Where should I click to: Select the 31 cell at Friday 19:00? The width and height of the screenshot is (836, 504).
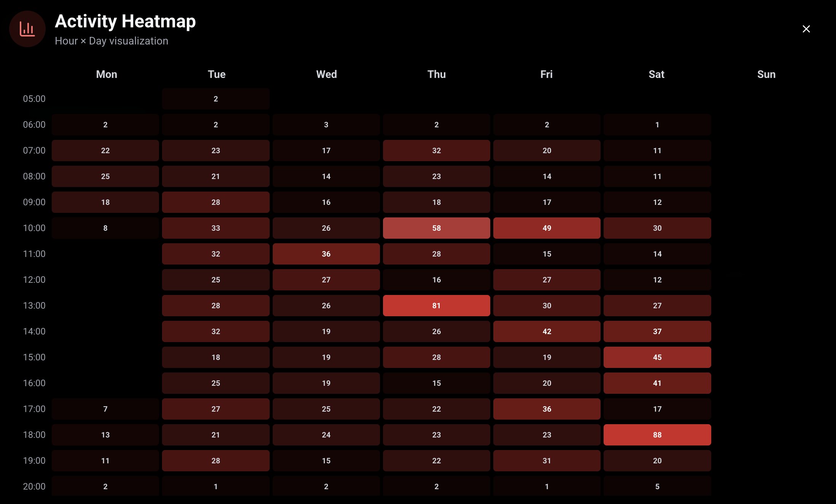pyautogui.click(x=547, y=461)
